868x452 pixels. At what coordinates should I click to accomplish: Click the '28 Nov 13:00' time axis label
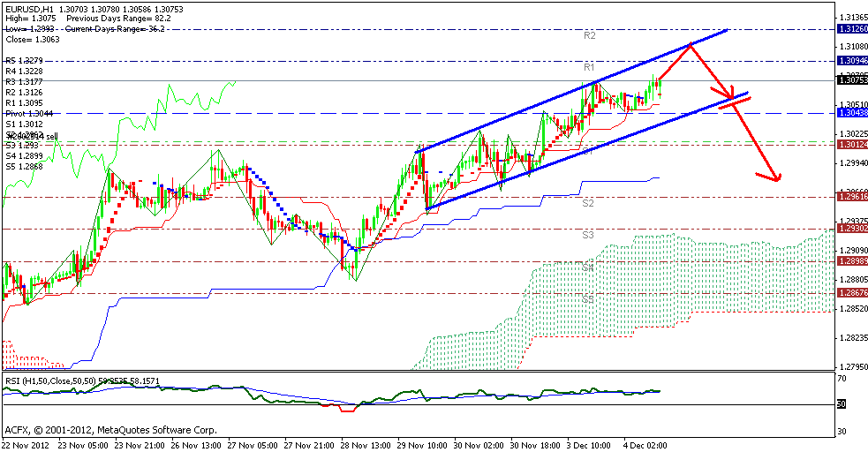coord(366,445)
